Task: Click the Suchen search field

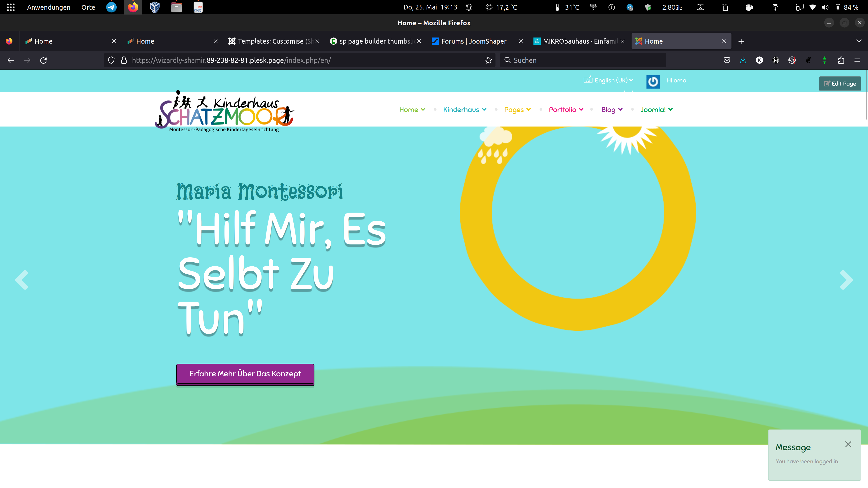Action: point(583,60)
